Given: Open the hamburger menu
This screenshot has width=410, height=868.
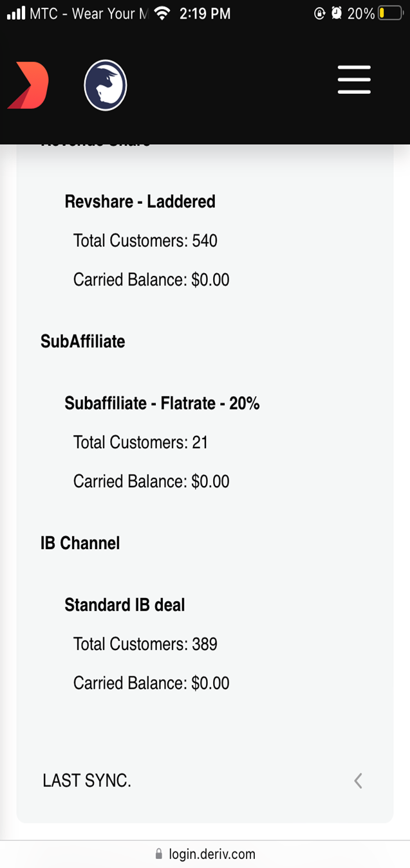Looking at the screenshot, I should [354, 80].
